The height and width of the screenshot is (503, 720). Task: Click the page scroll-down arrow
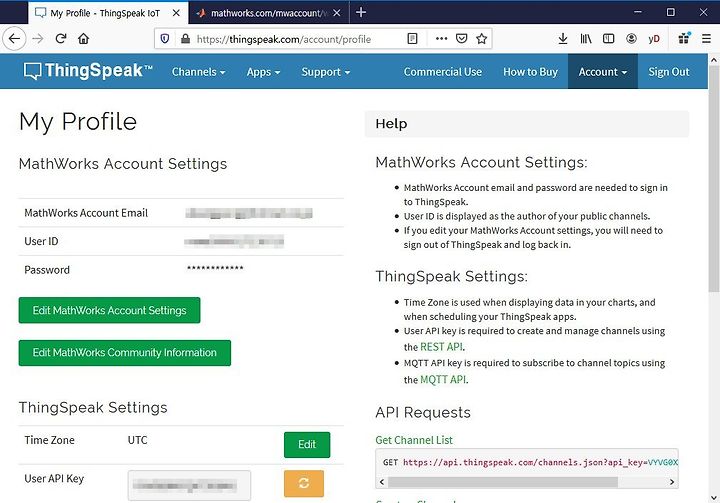[x=713, y=497]
